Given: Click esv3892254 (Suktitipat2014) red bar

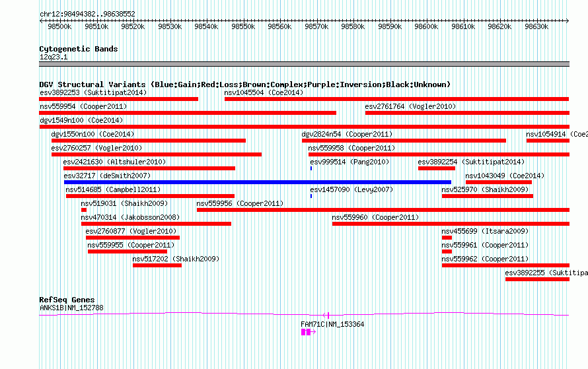Looking at the screenshot, I should tap(437, 168).
